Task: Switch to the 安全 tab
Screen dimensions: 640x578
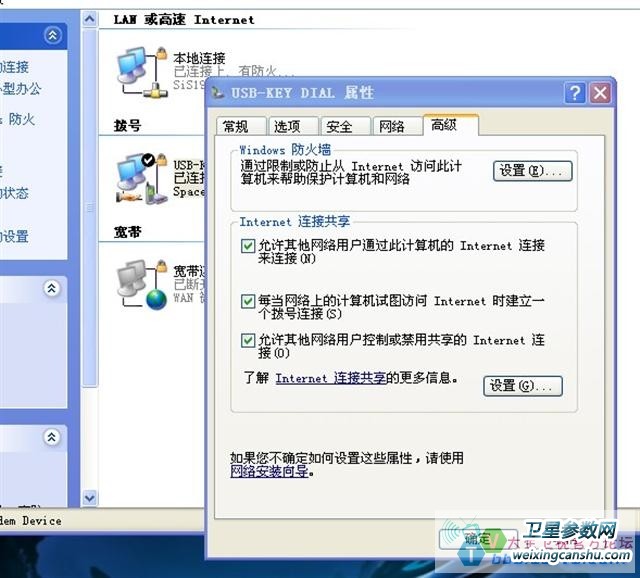Action: point(345,126)
